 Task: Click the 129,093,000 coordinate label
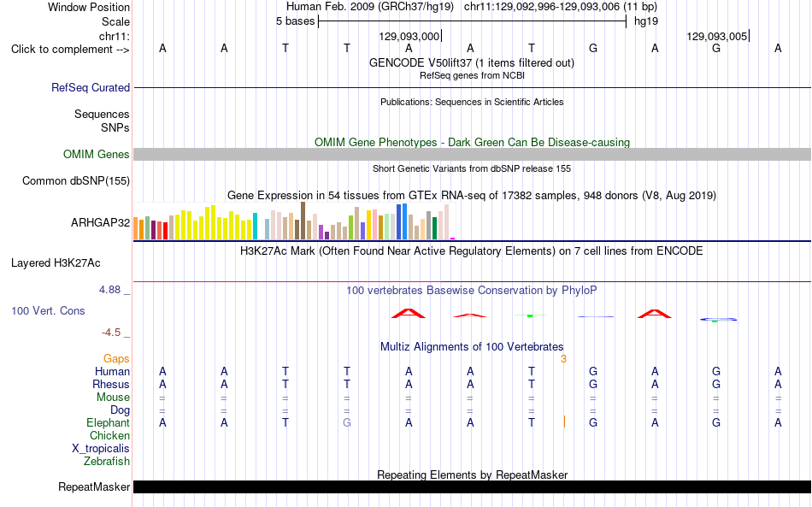click(x=409, y=36)
